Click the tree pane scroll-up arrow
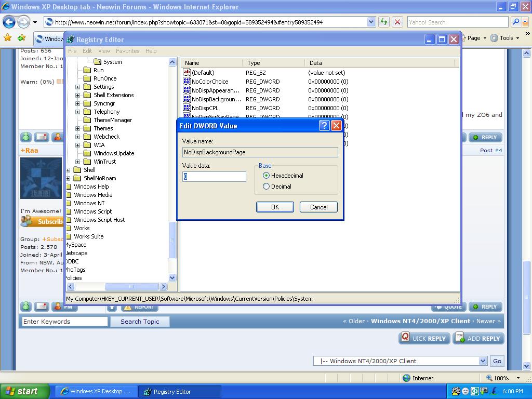 coord(172,62)
